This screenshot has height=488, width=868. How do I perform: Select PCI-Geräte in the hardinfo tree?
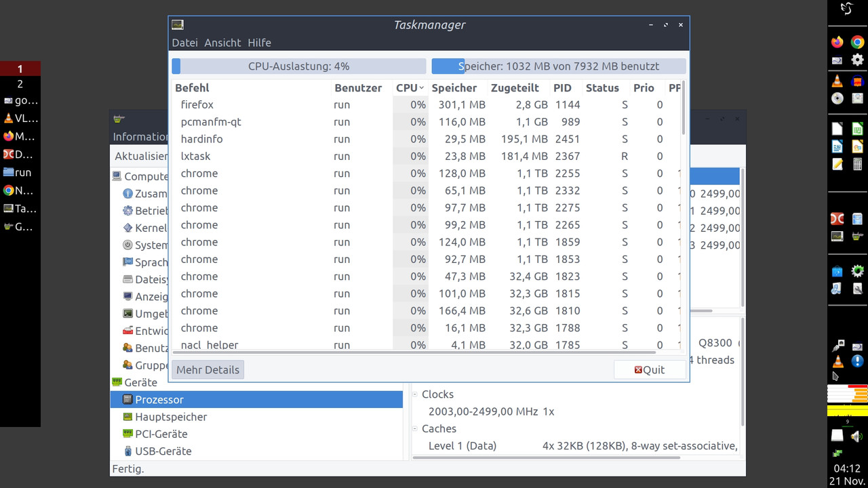click(x=161, y=434)
